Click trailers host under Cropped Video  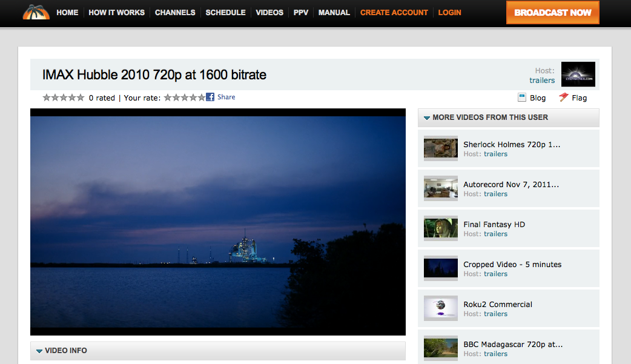(495, 274)
